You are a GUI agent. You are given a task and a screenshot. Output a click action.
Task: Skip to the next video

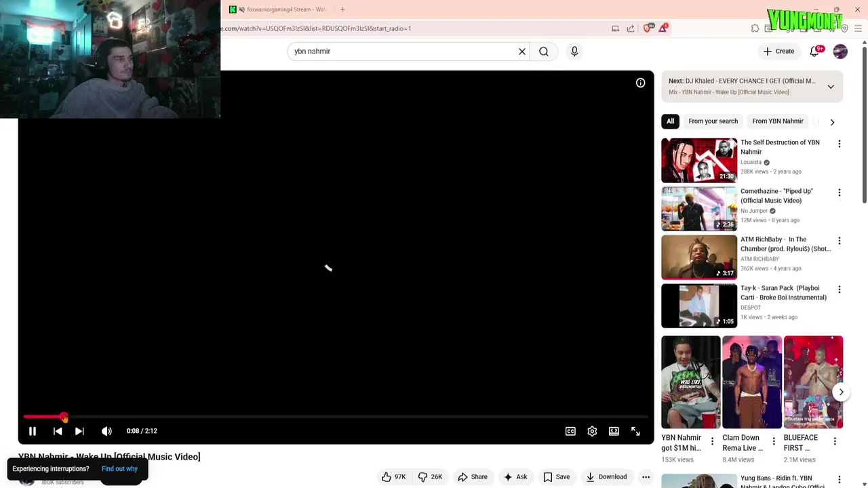79,431
